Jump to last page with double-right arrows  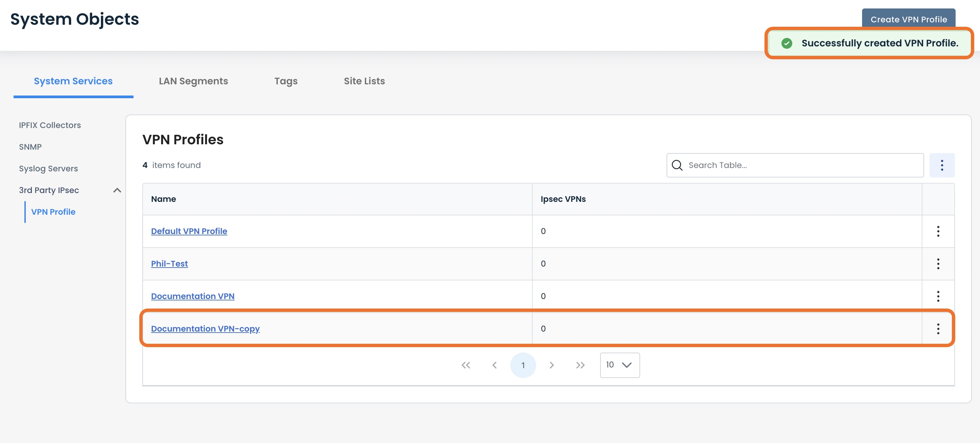pyautogui.click(x=580, y=365)
